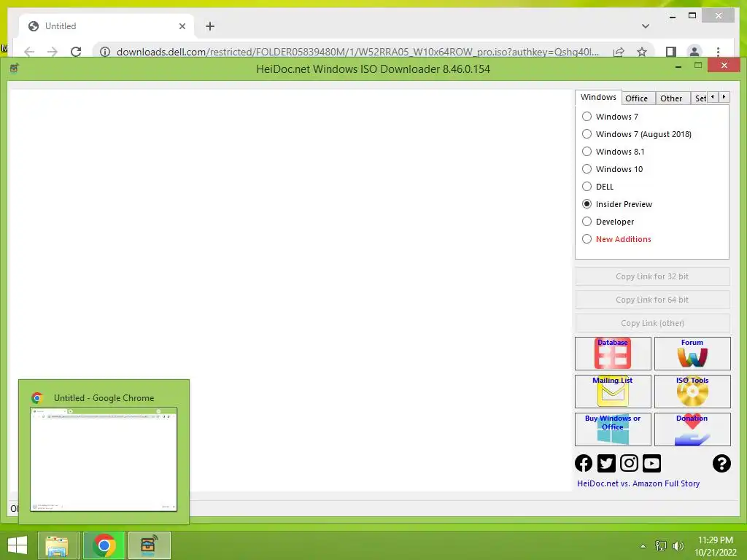Select the Developer radio option

[x=608, y=222]
